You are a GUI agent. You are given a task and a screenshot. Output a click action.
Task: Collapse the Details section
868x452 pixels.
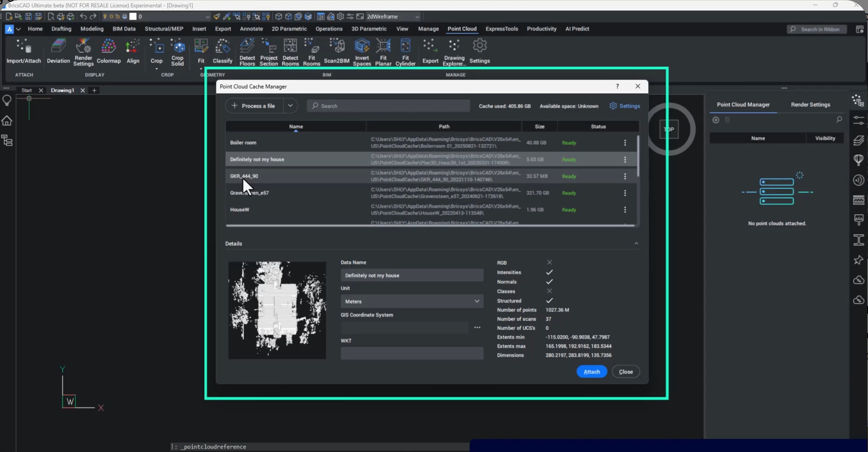click(636, 243)
